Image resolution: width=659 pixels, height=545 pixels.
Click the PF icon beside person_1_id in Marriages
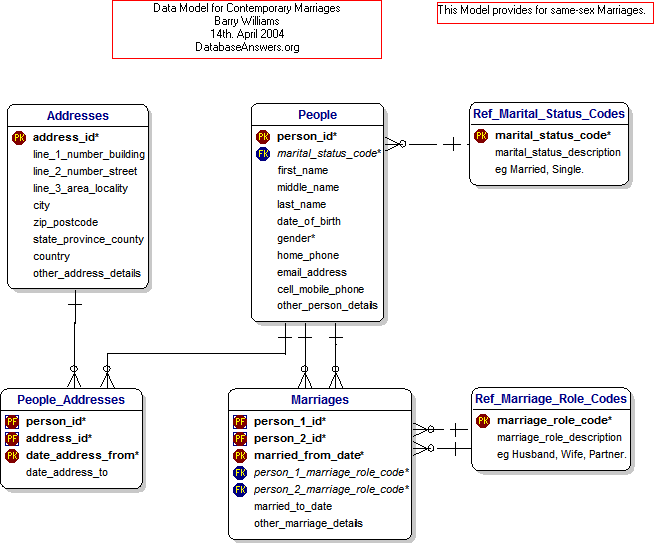click(240, 421)
